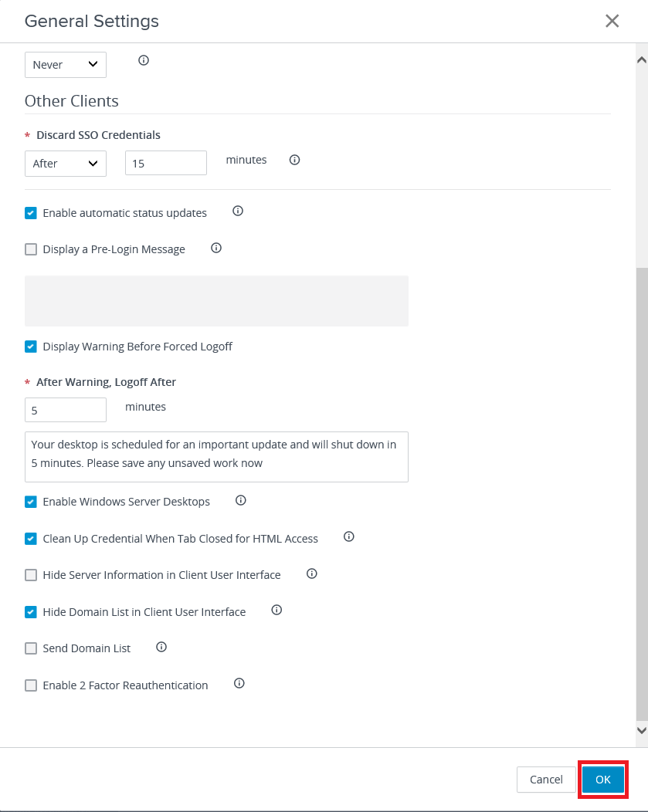Check the Send Domain List checkbox

click(31, 648)
